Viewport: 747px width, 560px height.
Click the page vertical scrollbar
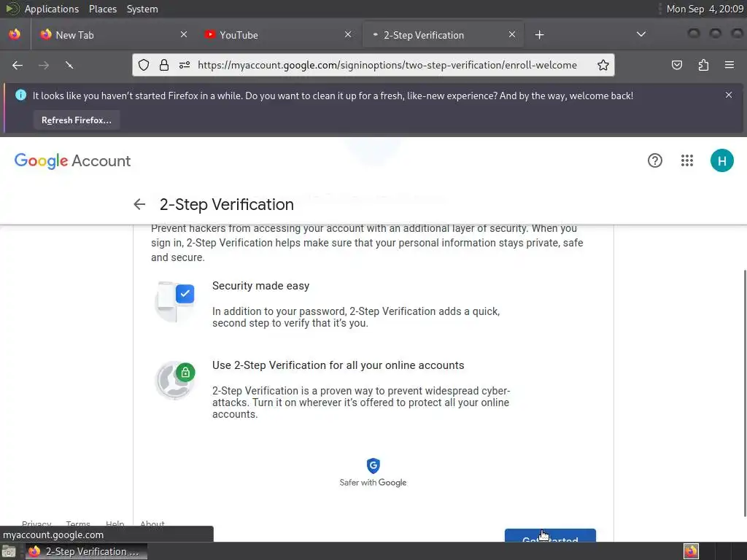(745, 393)
